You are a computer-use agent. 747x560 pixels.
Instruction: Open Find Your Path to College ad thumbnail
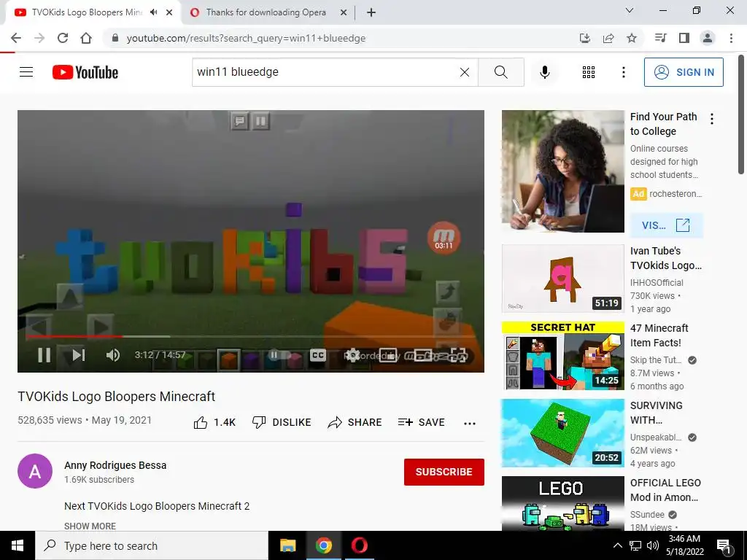click(562, 171)
